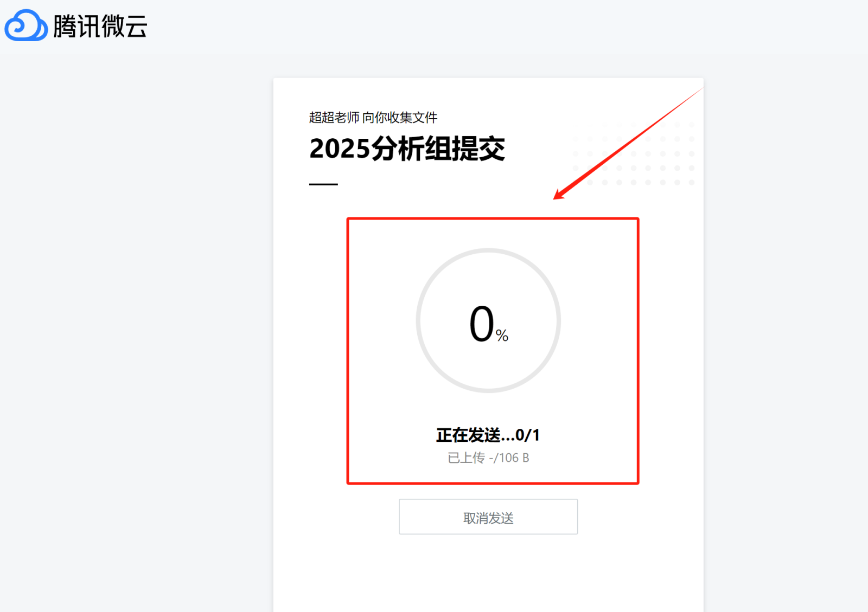Cancel sending with the 取消发送 button

click(488, 517)
